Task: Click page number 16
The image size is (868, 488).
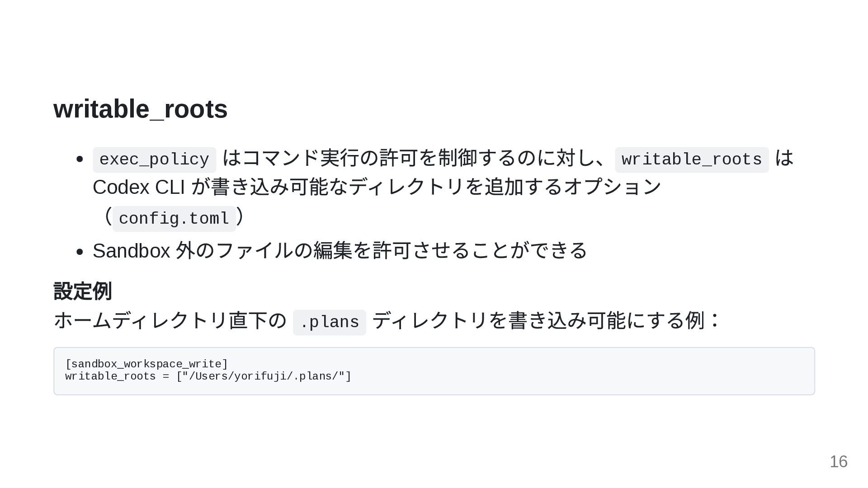Action: click(839, 462)
